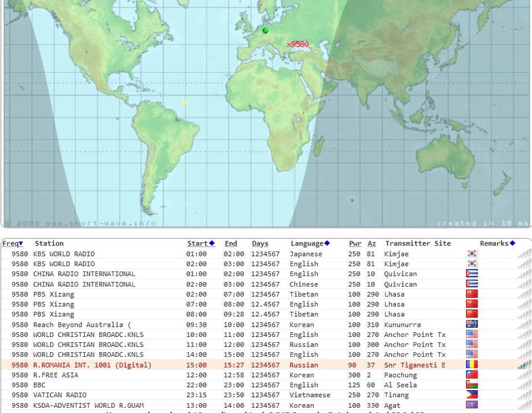Select CHINA RADIO INTERNATIONAL Chinese station name

(x=84, y=284)
